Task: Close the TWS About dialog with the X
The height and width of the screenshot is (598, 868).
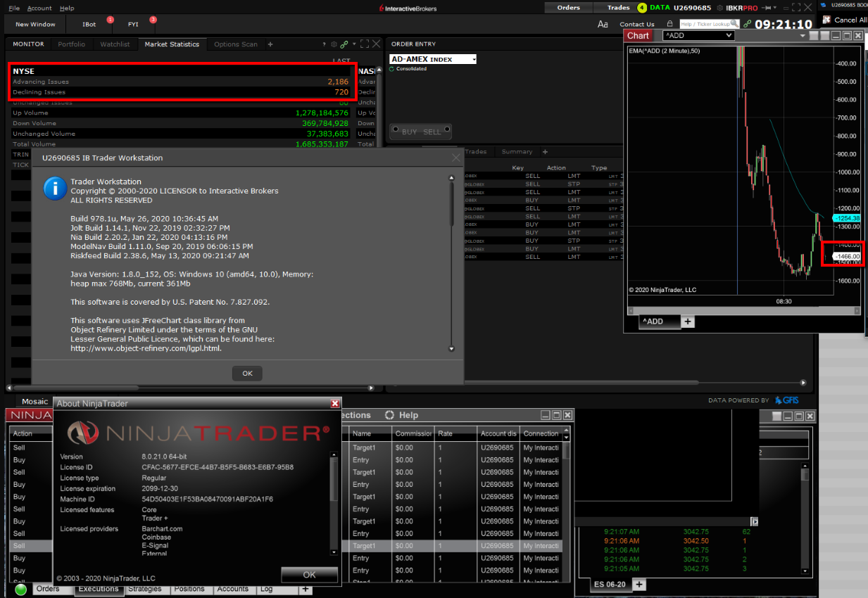Action: [x=456, y=158]
